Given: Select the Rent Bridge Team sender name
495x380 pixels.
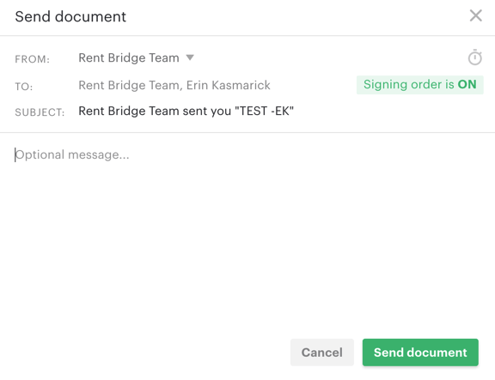Looking at the screenshot, I should 129,58.
